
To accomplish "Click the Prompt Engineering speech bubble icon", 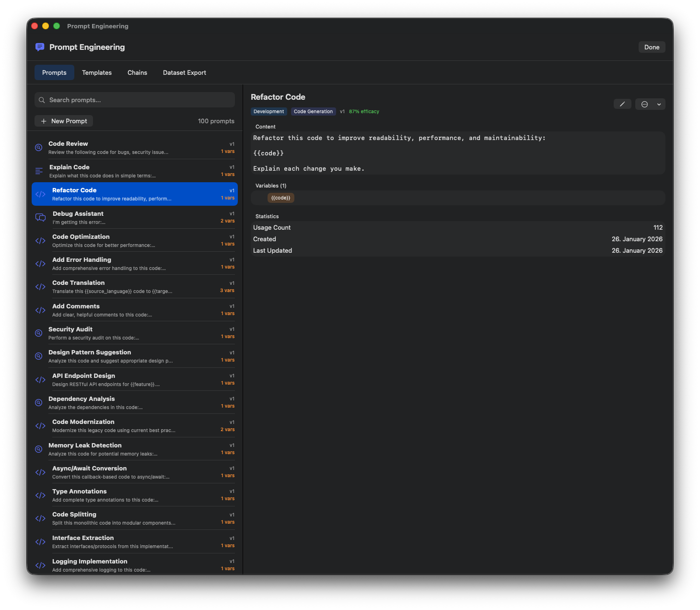I will pos(39,47).
